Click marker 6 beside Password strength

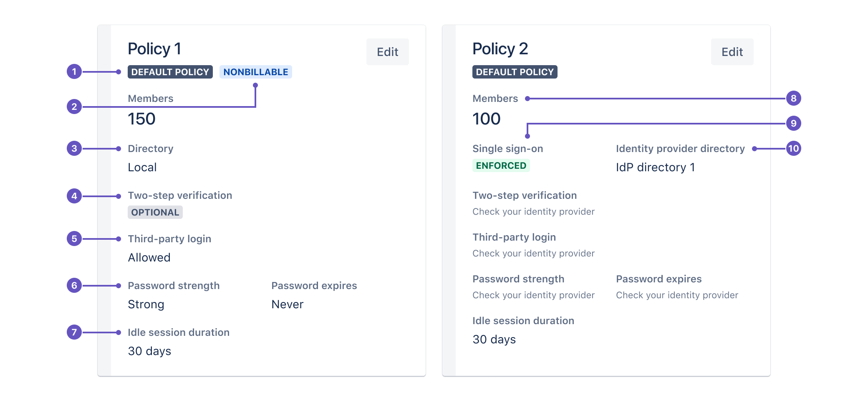[74, 285]
